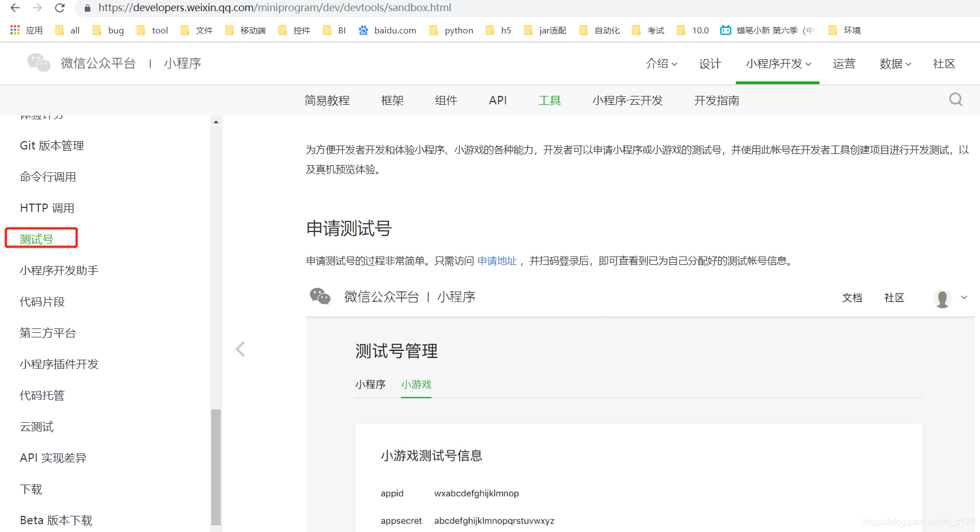
Task: Open the 'all' bookmark folder
Action: pos(67,30)
